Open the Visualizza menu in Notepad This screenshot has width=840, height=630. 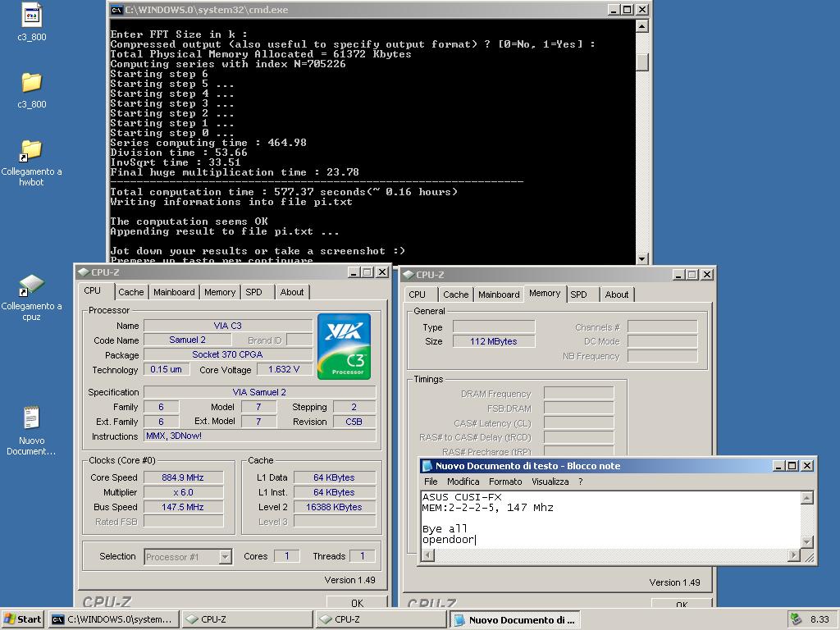coord(550,482)
